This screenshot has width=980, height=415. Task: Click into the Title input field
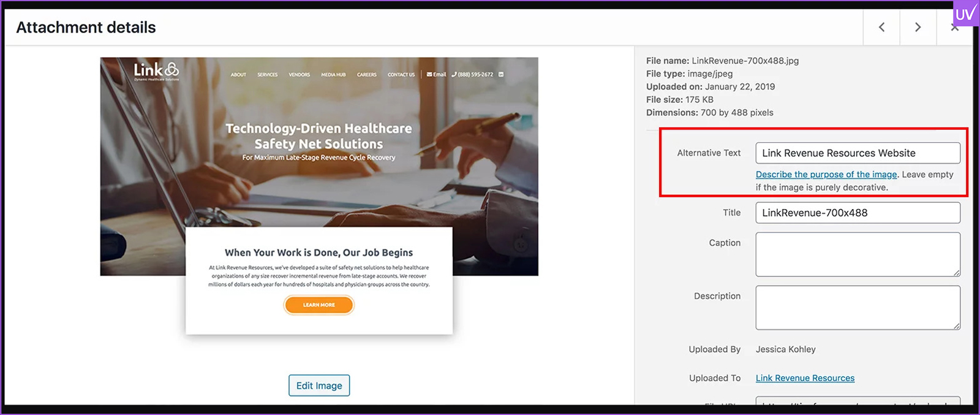click(x=858, y=213)
